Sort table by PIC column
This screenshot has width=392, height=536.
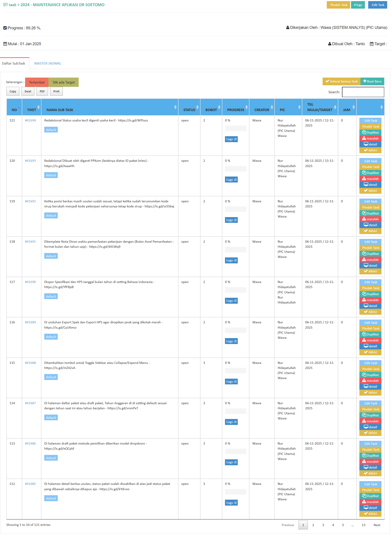[288, 107]
